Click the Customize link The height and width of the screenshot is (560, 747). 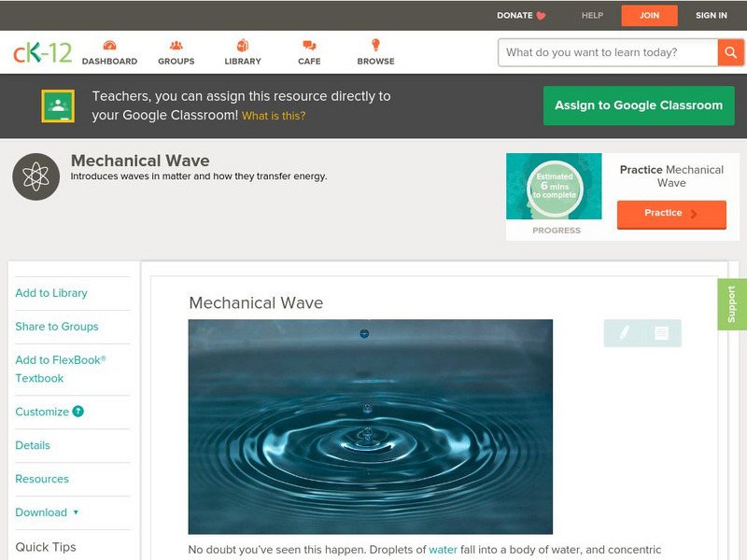click(x=42, y=412)
